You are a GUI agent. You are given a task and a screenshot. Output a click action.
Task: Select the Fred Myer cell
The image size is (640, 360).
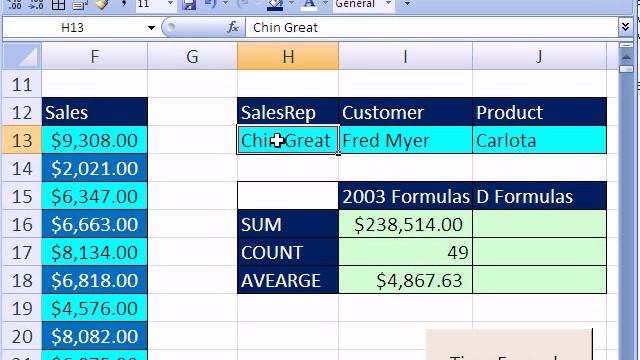(x=405, y=140)
